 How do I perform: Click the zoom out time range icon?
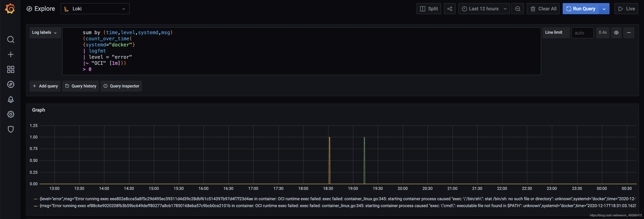click(517, 9)
